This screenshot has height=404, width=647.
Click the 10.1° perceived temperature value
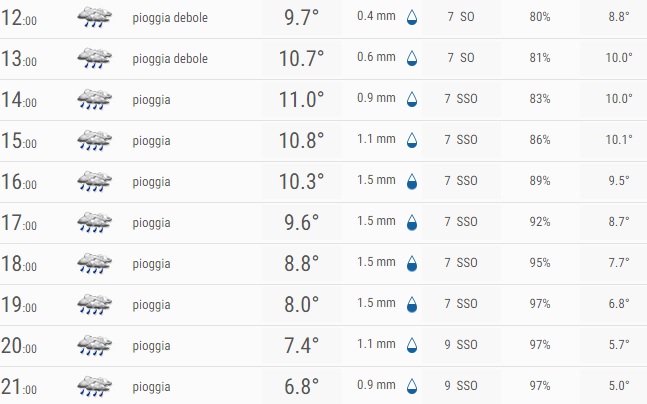619,139
